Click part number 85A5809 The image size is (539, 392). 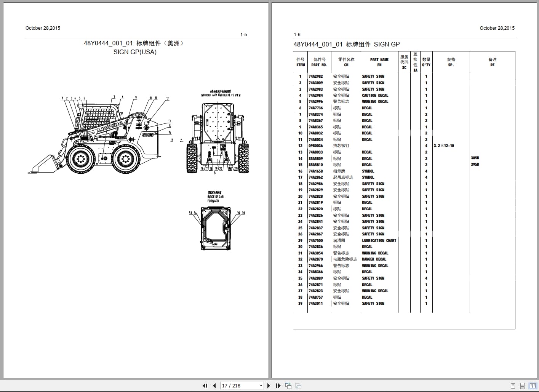point(315,159)
